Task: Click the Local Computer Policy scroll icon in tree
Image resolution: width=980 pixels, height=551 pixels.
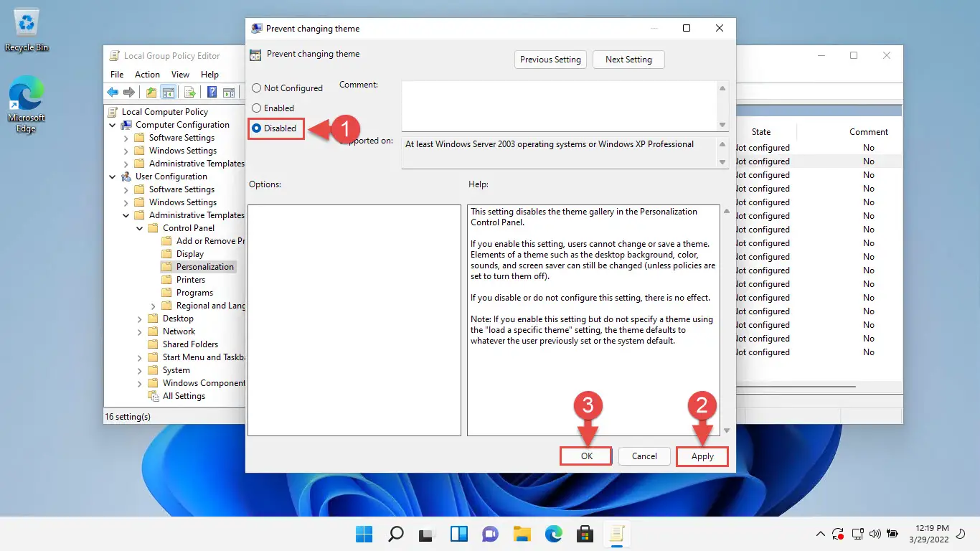Action: point(113,112)
